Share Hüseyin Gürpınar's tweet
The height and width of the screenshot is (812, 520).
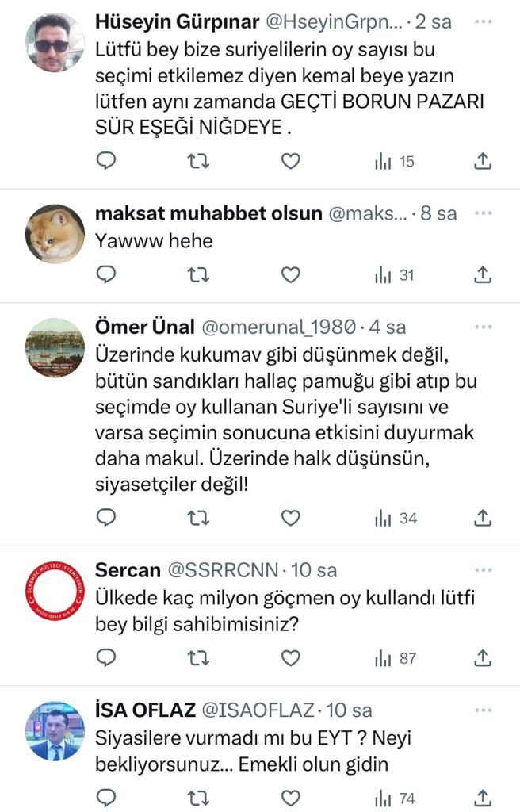[482, 161]
